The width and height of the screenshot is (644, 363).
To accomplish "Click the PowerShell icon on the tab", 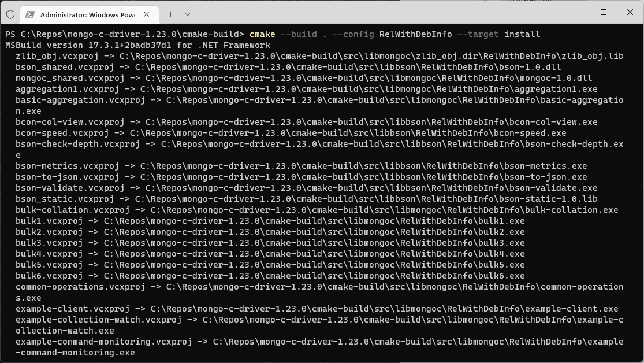I will click(x=29, y=14).
